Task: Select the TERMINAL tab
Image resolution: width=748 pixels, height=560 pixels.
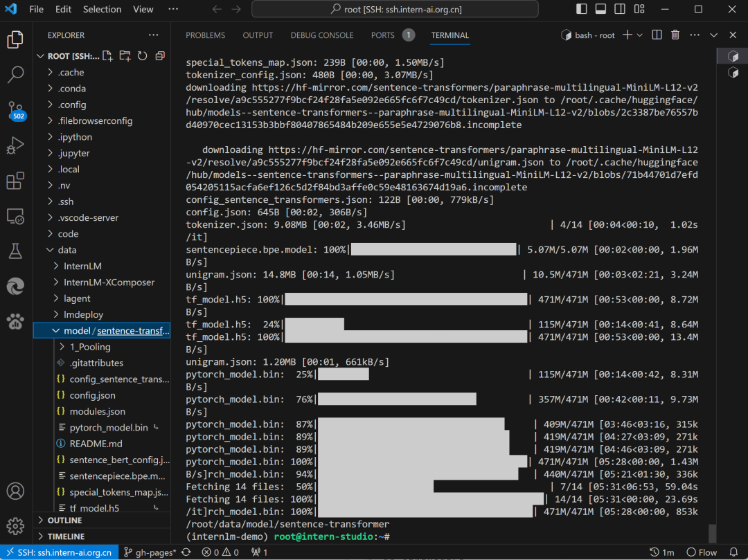Action: 450,35
